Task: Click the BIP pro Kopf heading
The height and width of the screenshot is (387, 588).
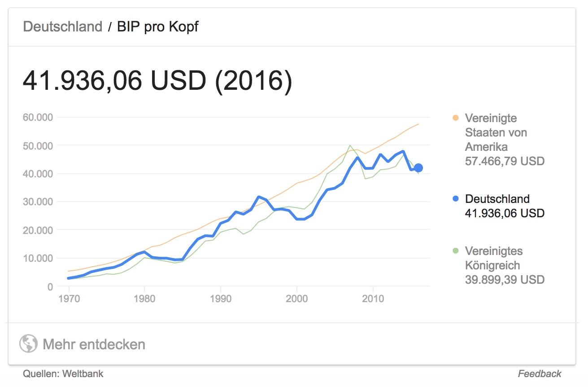Action: tap(157, 26)
